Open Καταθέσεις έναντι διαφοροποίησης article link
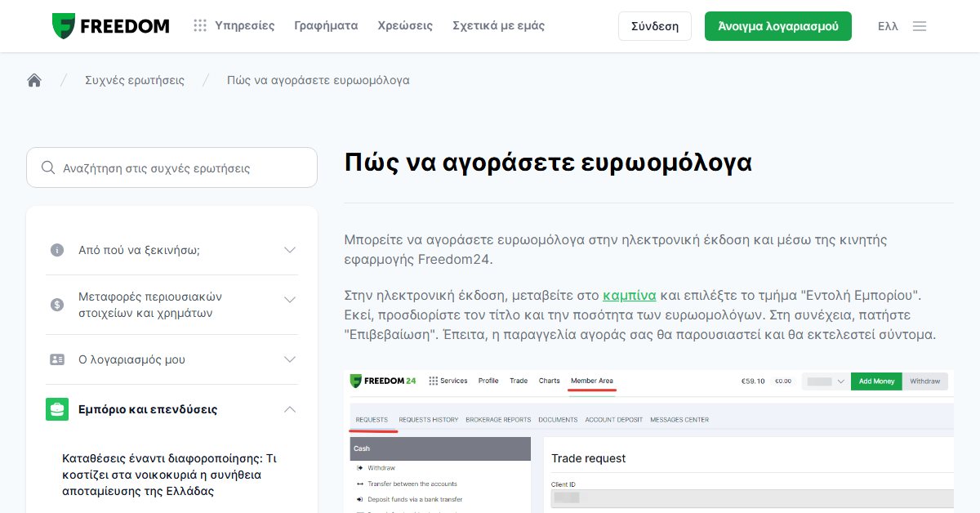Image resolution: width=980 pixels, height=513 pixels. pyautogui.click(x=170, y=475)
